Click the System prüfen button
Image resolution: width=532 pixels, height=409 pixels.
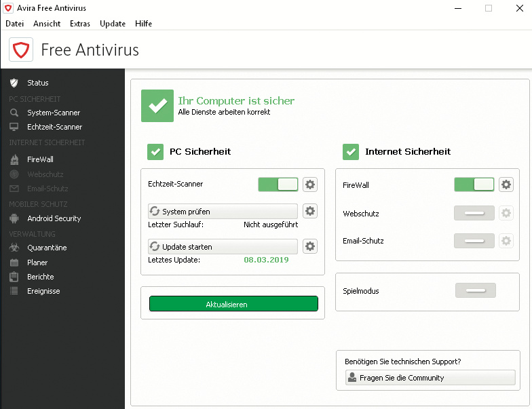(x=223, y=211)
